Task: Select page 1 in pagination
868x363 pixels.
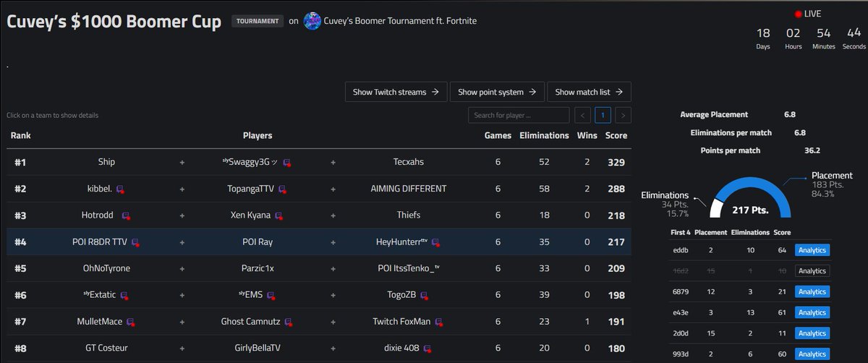Action: [603, 115]
